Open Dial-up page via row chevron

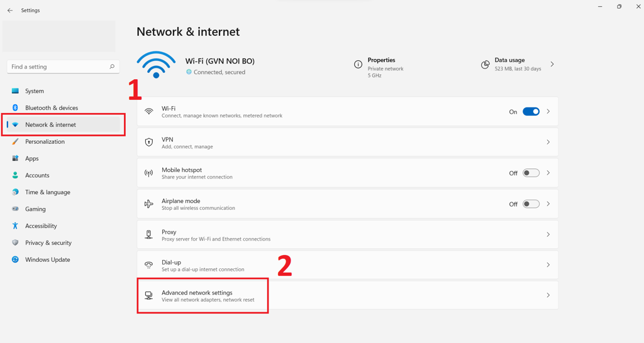point(548,264)
